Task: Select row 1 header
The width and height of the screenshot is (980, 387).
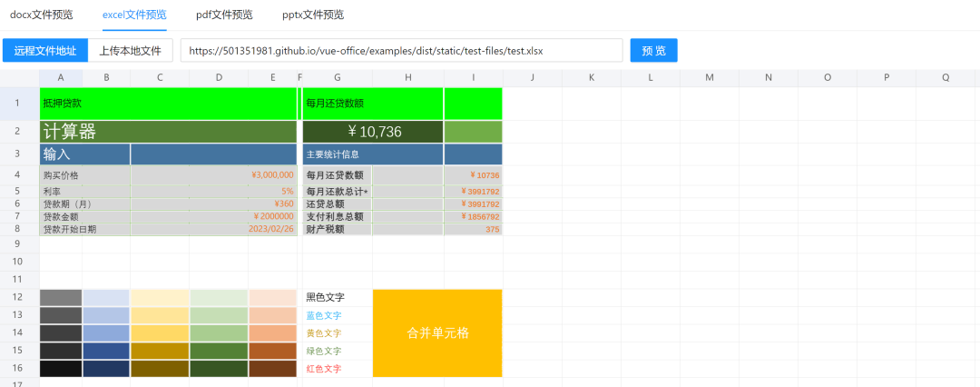Action: pos(19,104)
